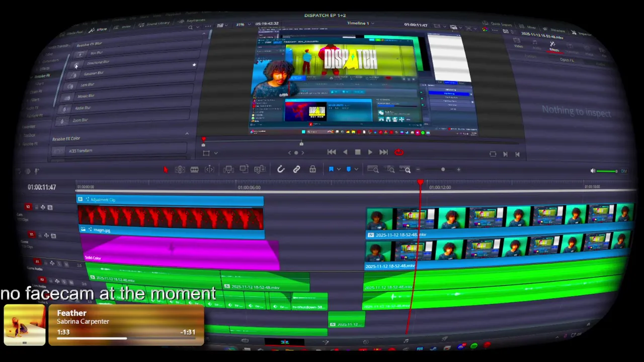The height and width of the screenshot is (362, 644).
Task: Disable video track V1
Action: (x=53, y=235)
